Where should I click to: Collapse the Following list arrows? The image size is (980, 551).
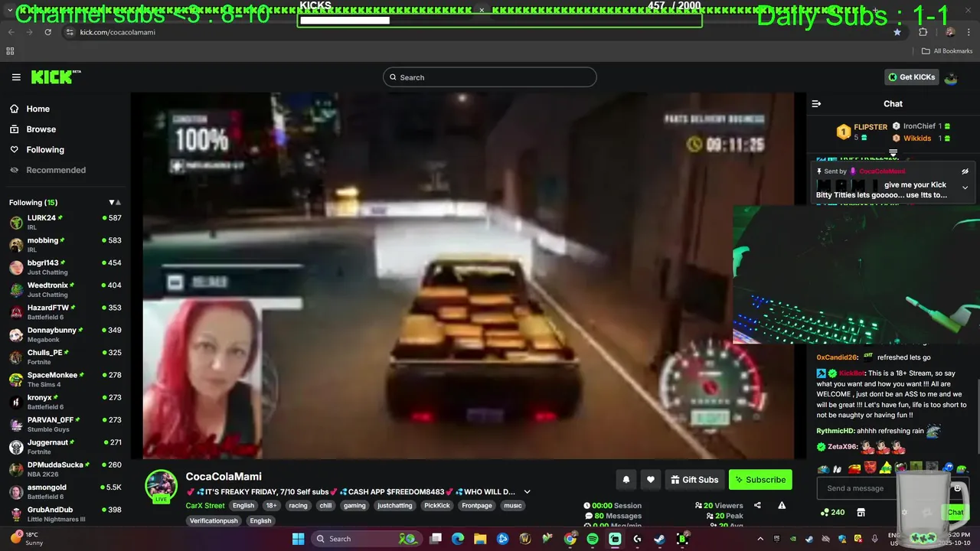[x=115, y=203]
